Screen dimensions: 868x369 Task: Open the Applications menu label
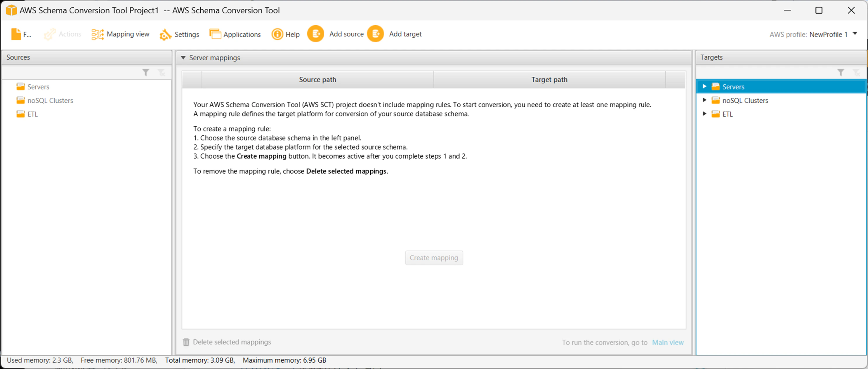pyautogui.click(x=242, y=34)
